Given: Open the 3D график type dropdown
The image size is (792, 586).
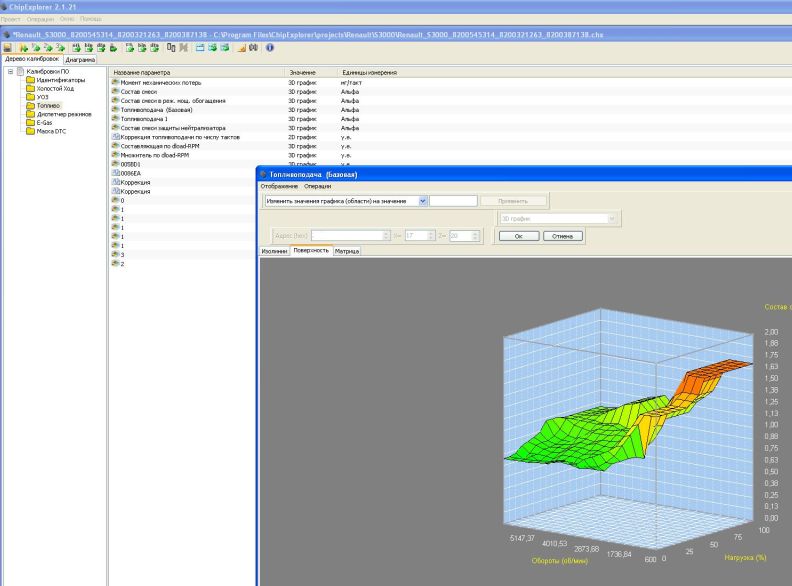Looking at the screenshot, I should click(613, 217).
